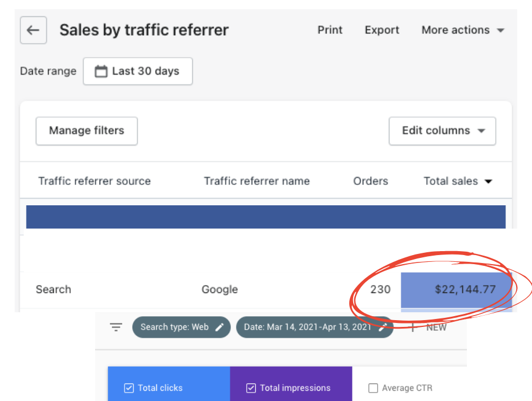The image size is (532, 401).
Task: Click pencil icon on the Date chip
Action: tap(383, 327)
